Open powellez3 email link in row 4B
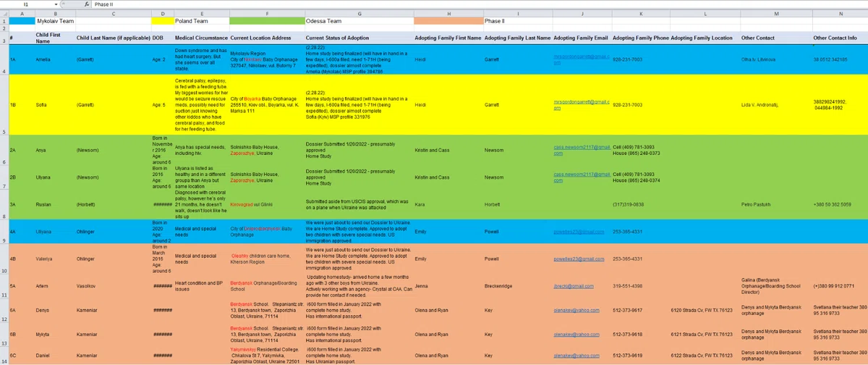The image size is (868, 365). pos(578,259)
